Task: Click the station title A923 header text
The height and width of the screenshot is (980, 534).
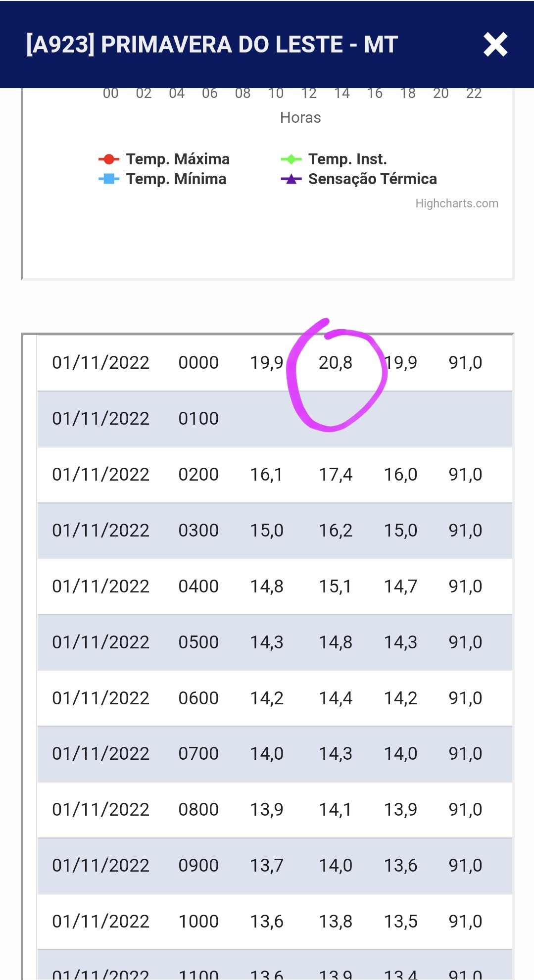Action: (x=212, y=45)
